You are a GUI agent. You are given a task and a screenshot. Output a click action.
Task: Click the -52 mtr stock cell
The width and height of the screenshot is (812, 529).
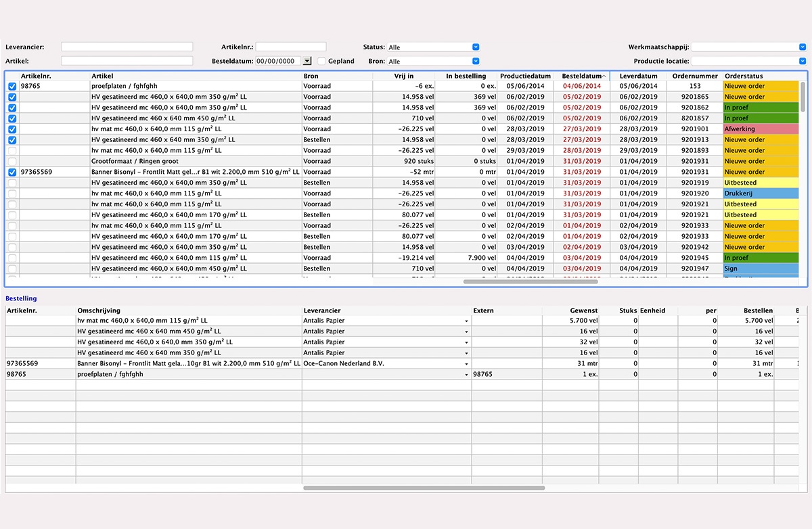point(404,172)
